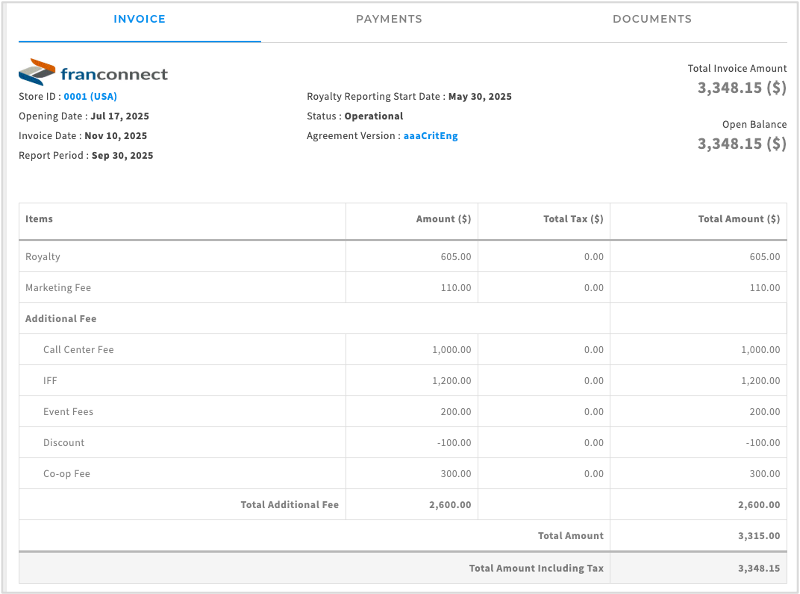Go to the Documents tab
Image resolution: width=800 pixels, height=594 pixels.
click(652, 19)
